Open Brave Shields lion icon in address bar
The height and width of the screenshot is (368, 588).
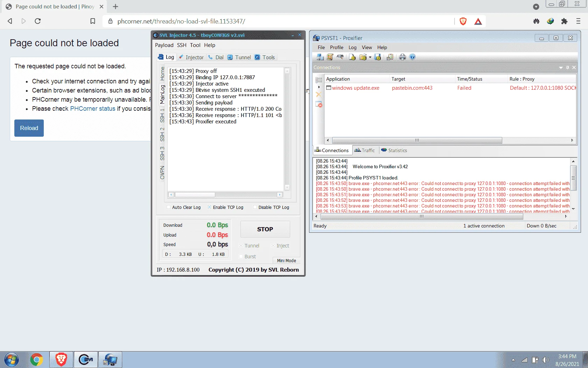463,21
